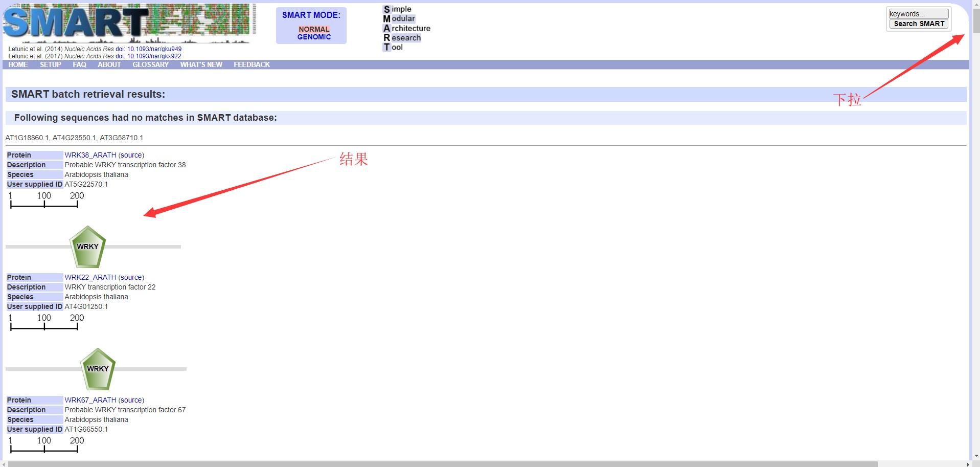Open the HOME menu item
The height and width of the screenshot is (467, 980).
[x=18, y=64]
